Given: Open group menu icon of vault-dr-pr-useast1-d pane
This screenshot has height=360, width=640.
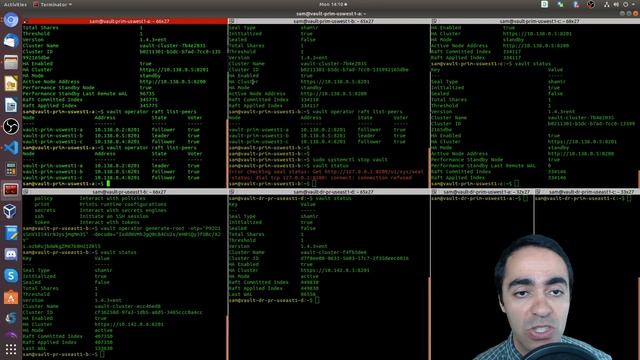Looking at the screenshot, I should [x=231, y=191].
